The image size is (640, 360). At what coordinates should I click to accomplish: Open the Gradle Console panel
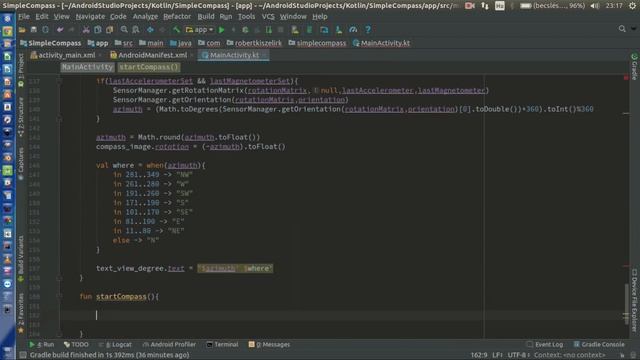tap(599, 344)
